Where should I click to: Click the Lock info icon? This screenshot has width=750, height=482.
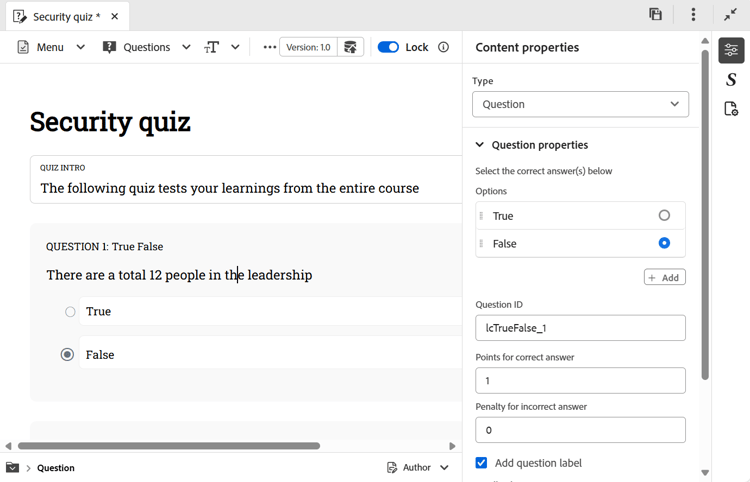[x=443, y=47]
